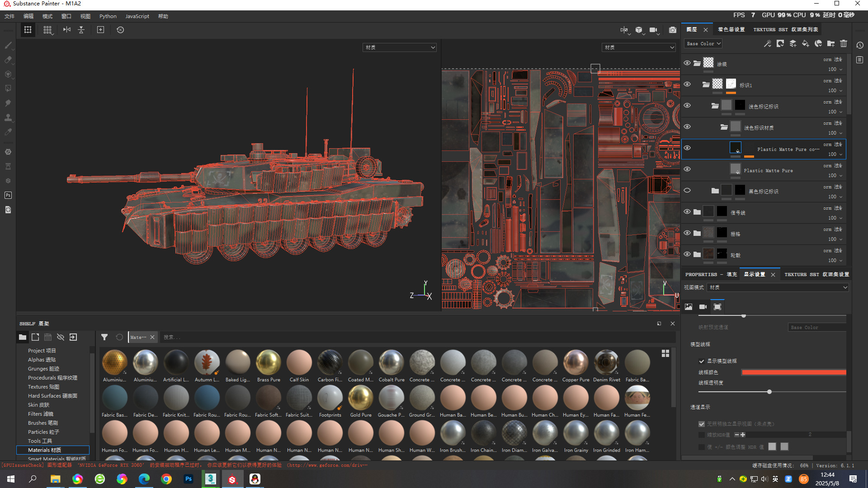Switch to the TEXTURE SET 纹理集列表 tab
The height and width of the screenshot is (488, 868).
[x=785, y=30]
